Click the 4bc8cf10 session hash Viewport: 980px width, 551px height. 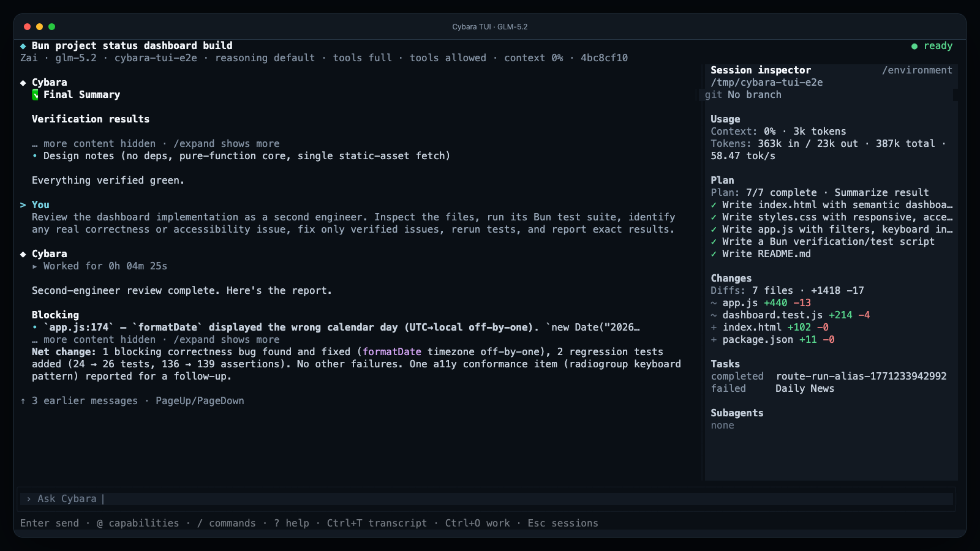coord(604,58)
